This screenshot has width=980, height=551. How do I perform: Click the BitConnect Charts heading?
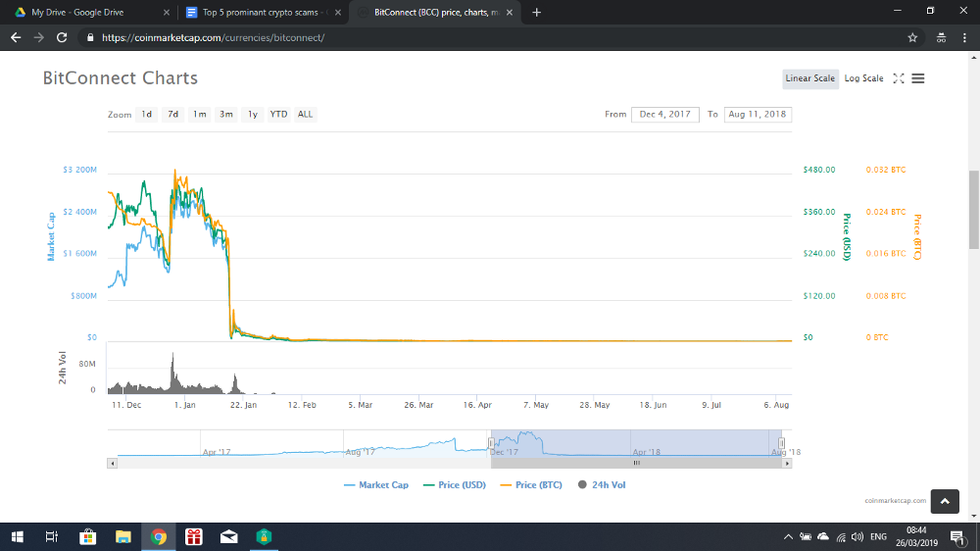coord(120,78)
